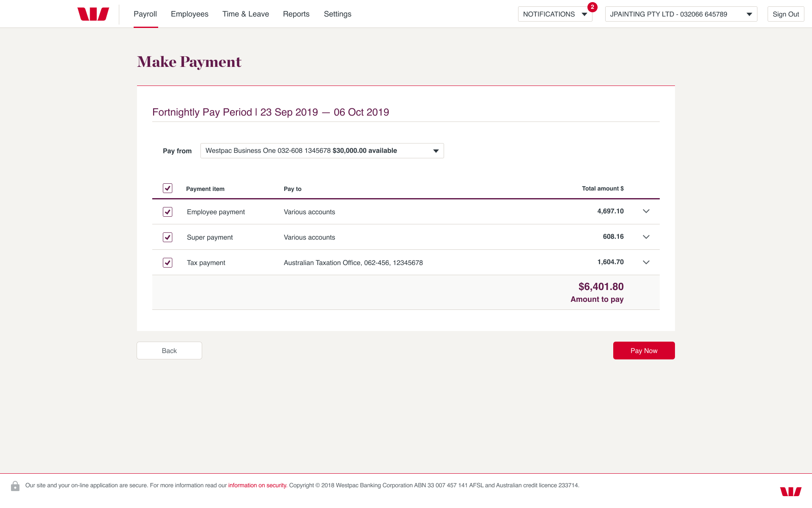Click the Back button
The width and height of the screenshot is (812, 508).
pos(169,351)
